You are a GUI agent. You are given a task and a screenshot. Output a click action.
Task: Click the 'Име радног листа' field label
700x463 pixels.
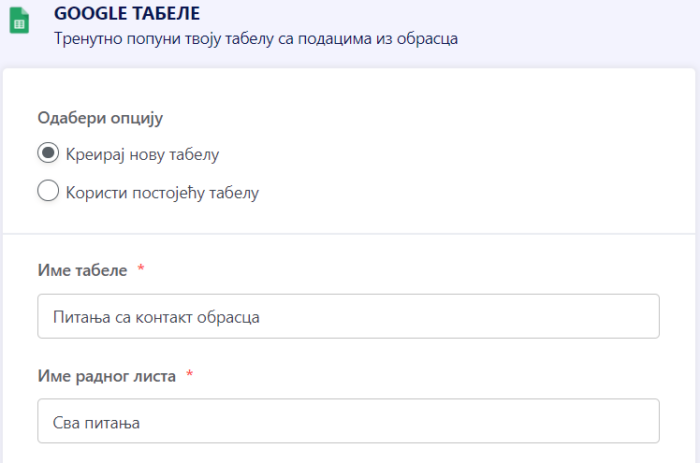(x=107, y=376)
